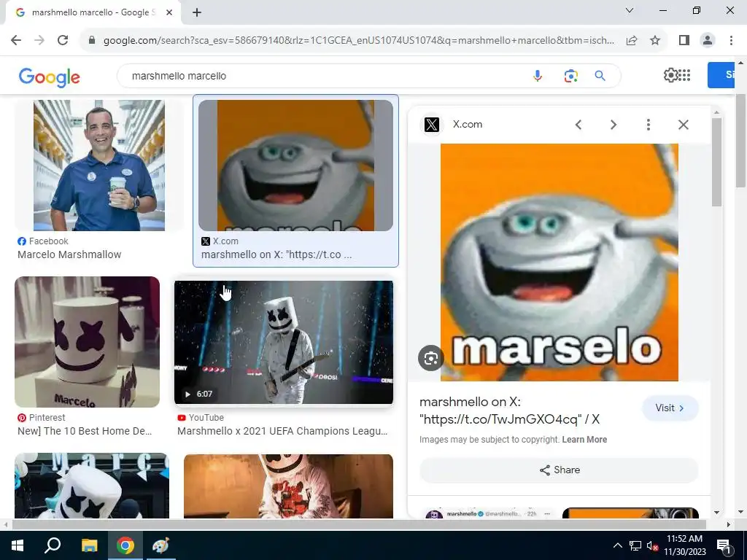747x560 pixels.
Task: Reload the page
Action: tap(63, 41)
